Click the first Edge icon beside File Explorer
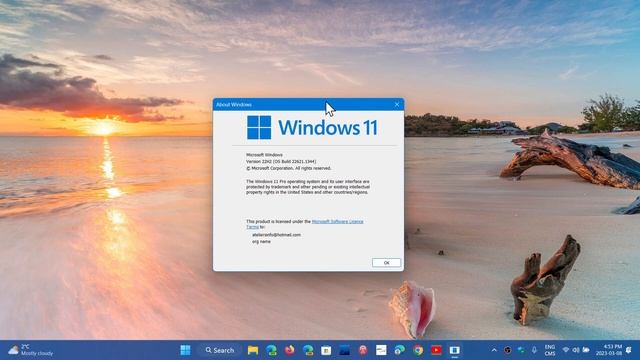Image resolution: width=640 pixels, height=360 pixels. [271, 350]
